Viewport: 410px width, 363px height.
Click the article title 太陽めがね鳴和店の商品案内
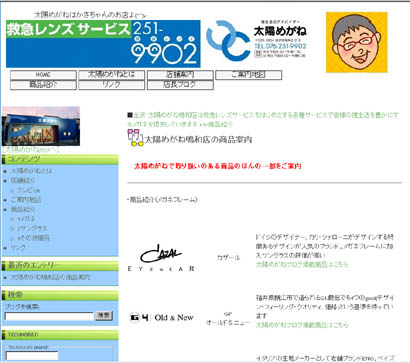pyautogui.click(x=198, y=140)
